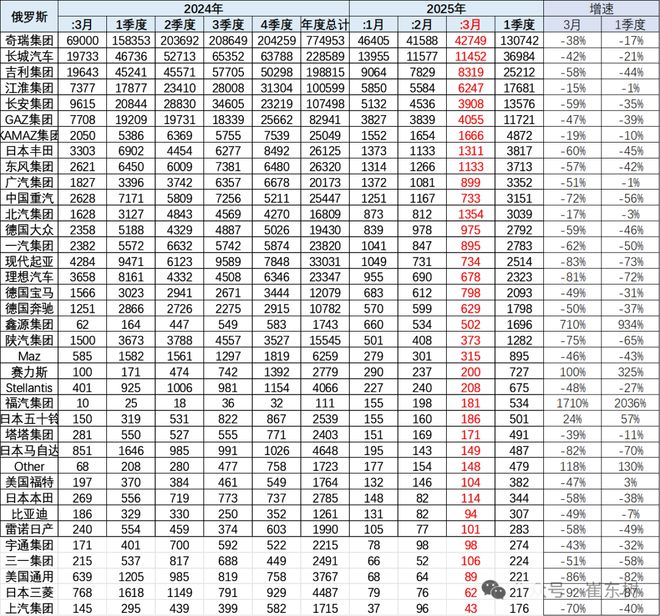Select the 奇瑞集团 row label
This screenshot has height=616, width=660.
(x=29, y=41)
